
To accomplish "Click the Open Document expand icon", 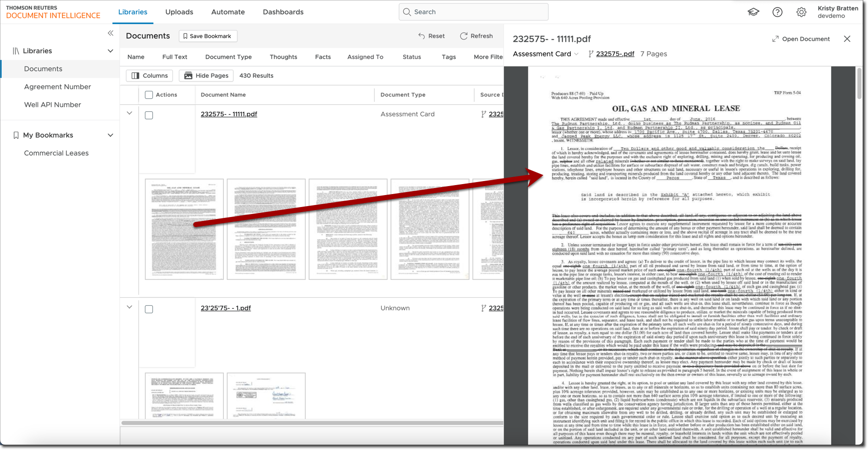I will pyautogui.click(x=775, y=38).
